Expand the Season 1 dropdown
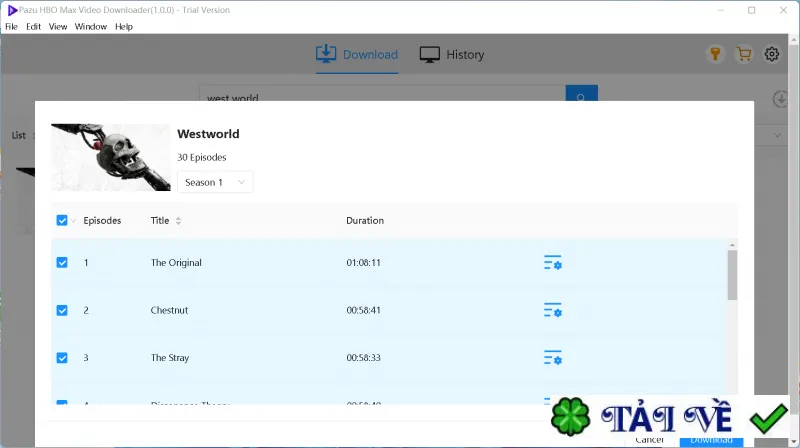This screenshot has height=448, width=800. (x=215, y=182)
